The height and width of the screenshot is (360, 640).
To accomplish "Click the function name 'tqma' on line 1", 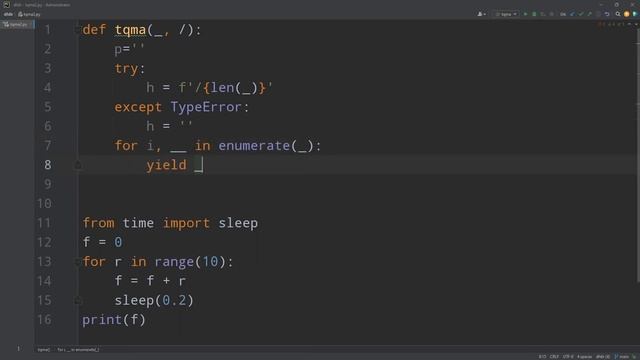I will tap(130, 30).
